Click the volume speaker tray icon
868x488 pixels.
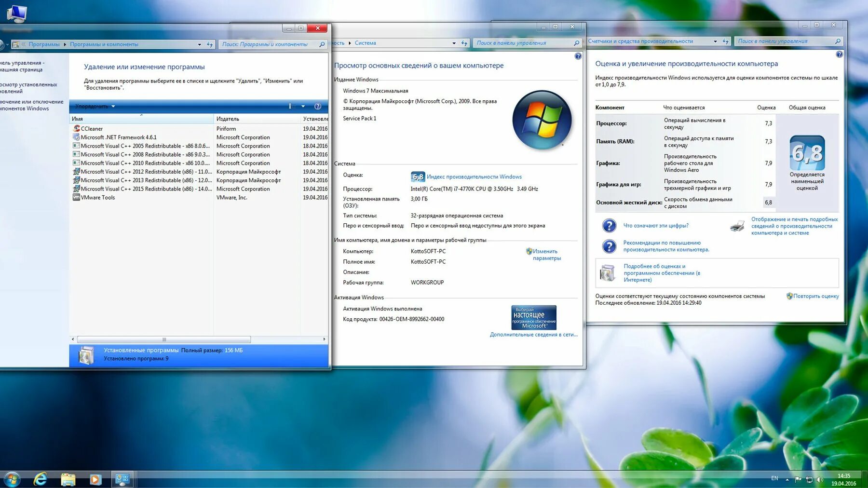(820, 479)
